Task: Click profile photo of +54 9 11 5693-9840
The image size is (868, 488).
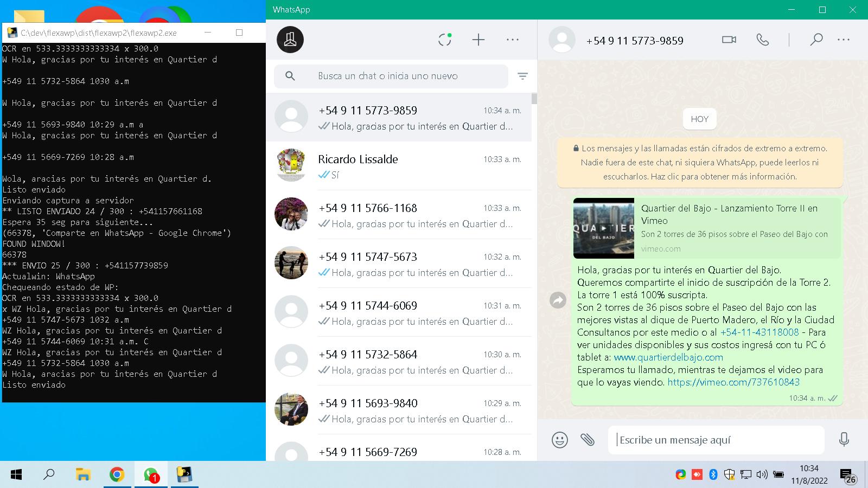Action: pos(291,409)
